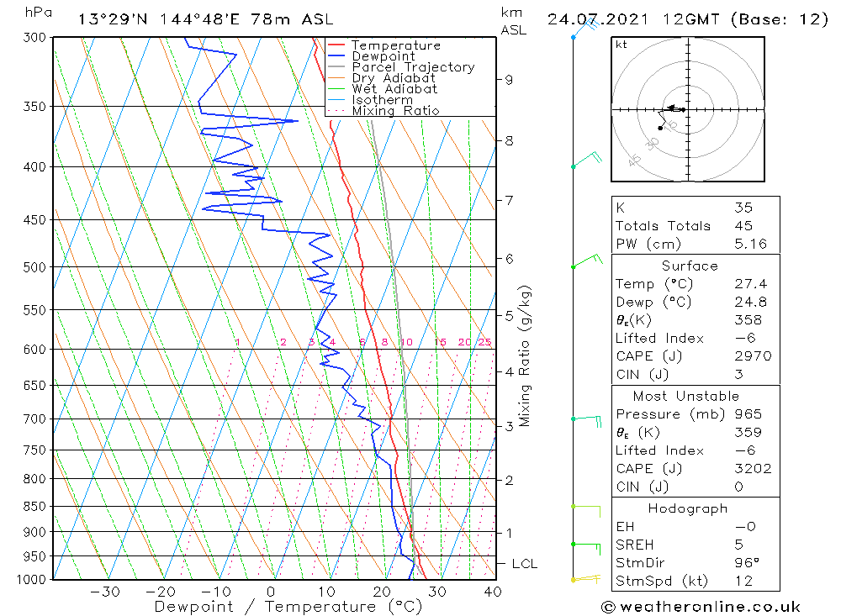Image resolution: width=841 pixels, height=616 pixels.
Task: Click the Most Unstable CAPE value 3202
Action: (x=753, y=469)
